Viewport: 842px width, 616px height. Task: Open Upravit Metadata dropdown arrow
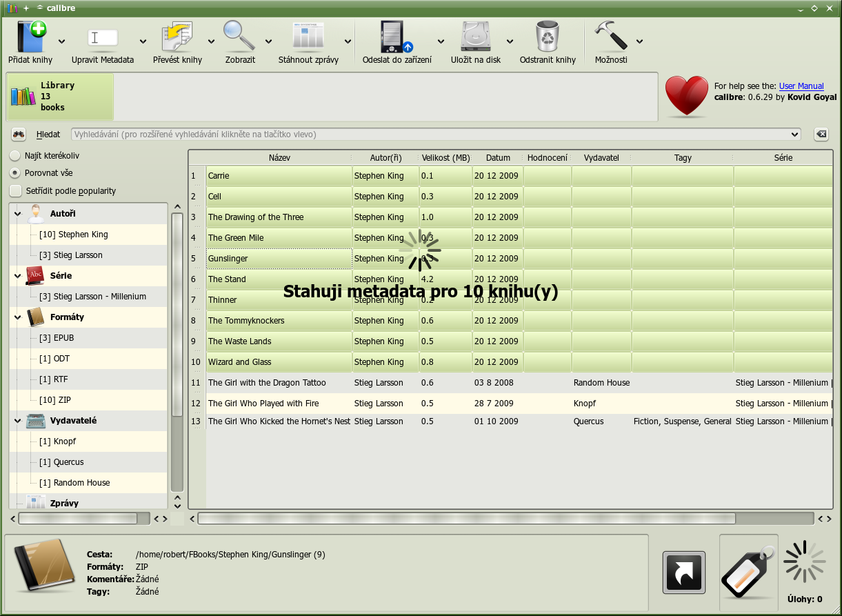coord(143,41)
